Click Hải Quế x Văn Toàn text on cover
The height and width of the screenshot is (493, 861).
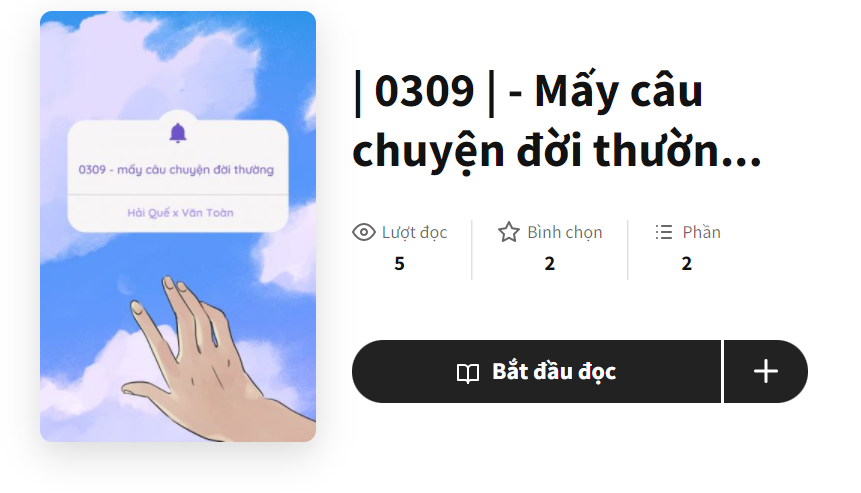pyautogui.click(x=180, y=212)
